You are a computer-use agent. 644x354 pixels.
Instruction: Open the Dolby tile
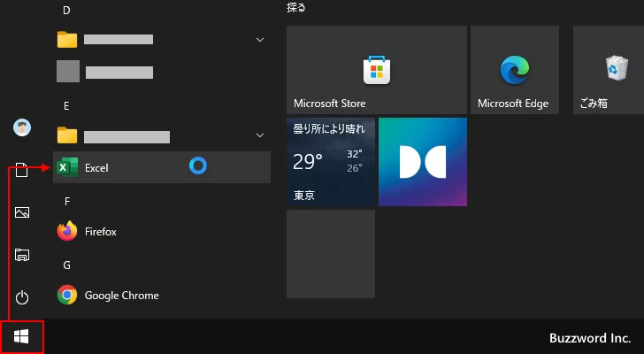click(x=423, y=162)
